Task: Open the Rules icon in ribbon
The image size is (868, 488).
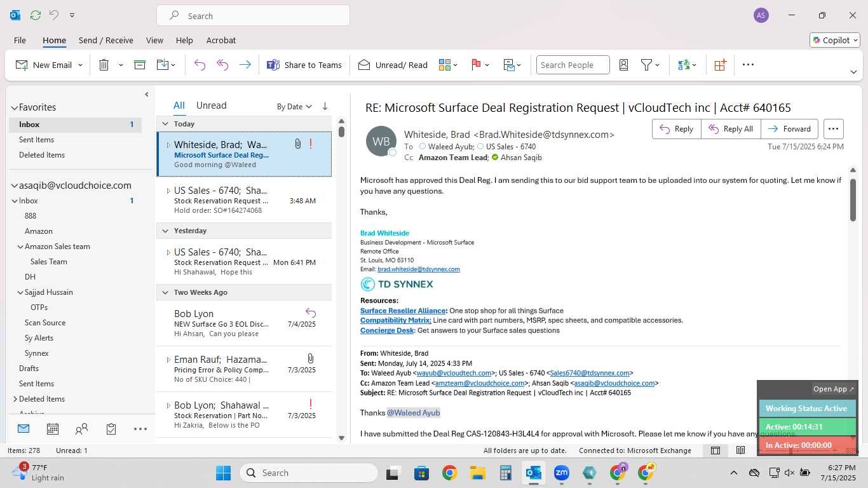Action: 508,65
